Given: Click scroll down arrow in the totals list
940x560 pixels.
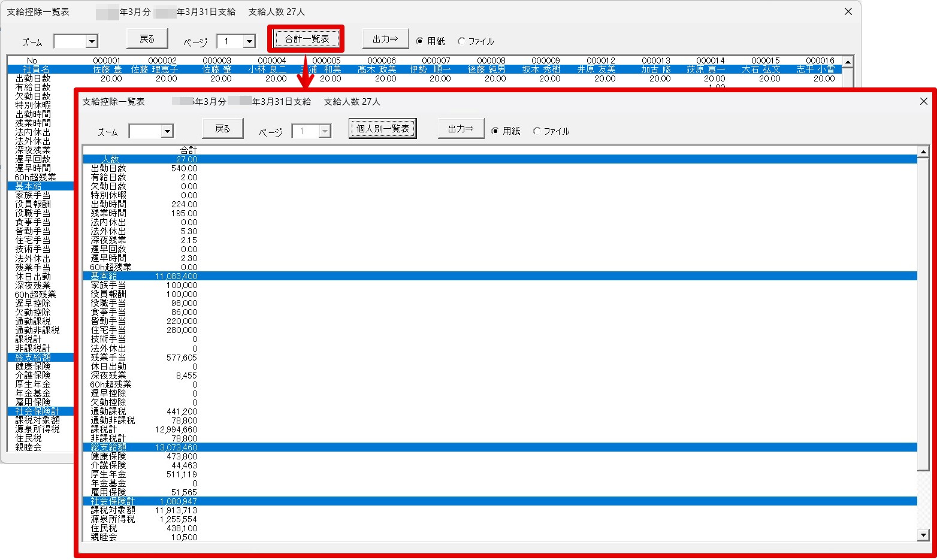Looking at the screenshot, I should [923, 535].
